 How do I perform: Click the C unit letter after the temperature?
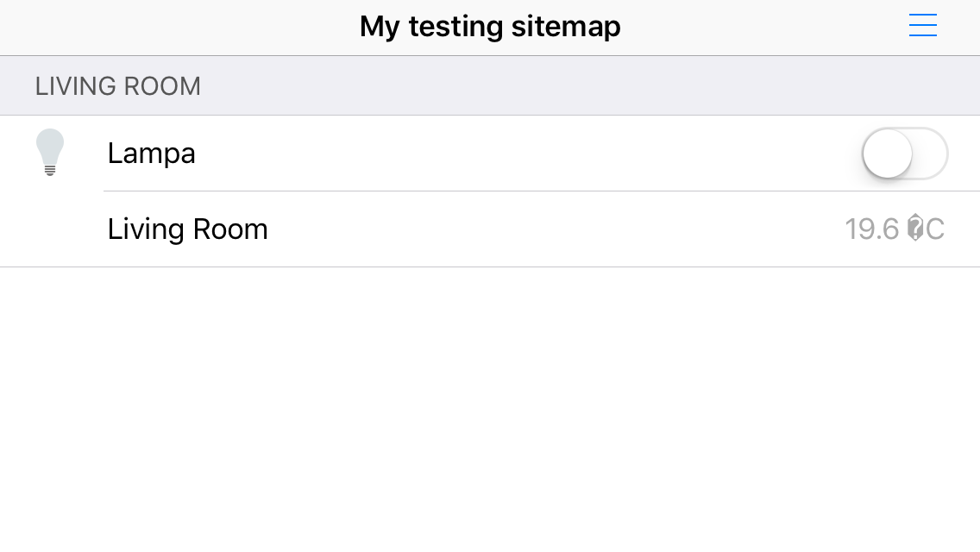[935, 229]
